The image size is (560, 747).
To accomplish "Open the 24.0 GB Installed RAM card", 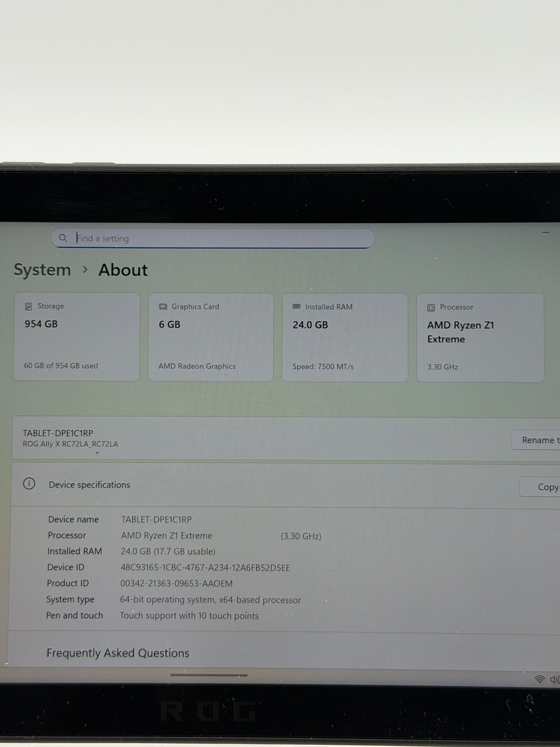I will (x=345, y=337).
